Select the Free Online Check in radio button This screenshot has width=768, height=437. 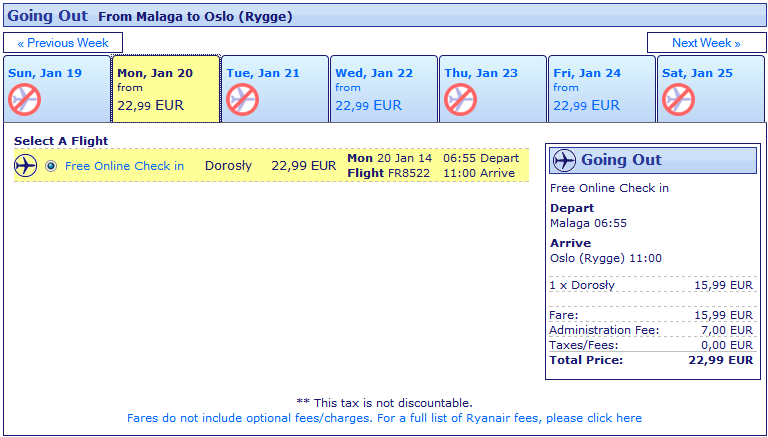(50, 166)
